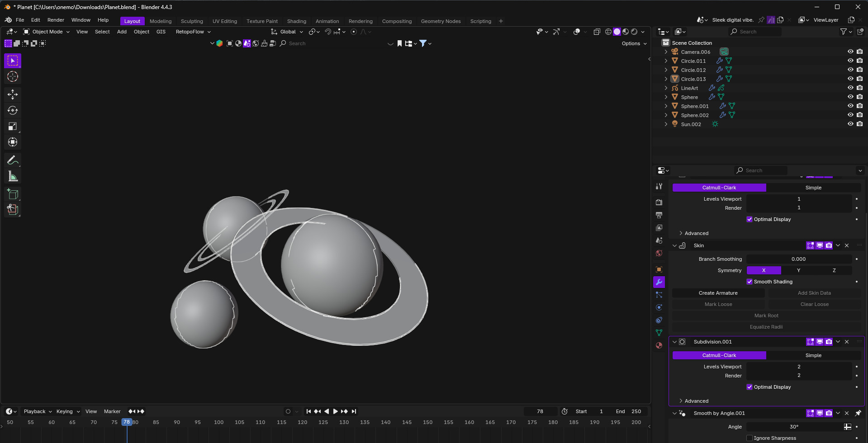Screen dimensions: 868x443
Task: Switch viewport to Wireframe shading
Action: pyautogui.click(x=608, y=32)
